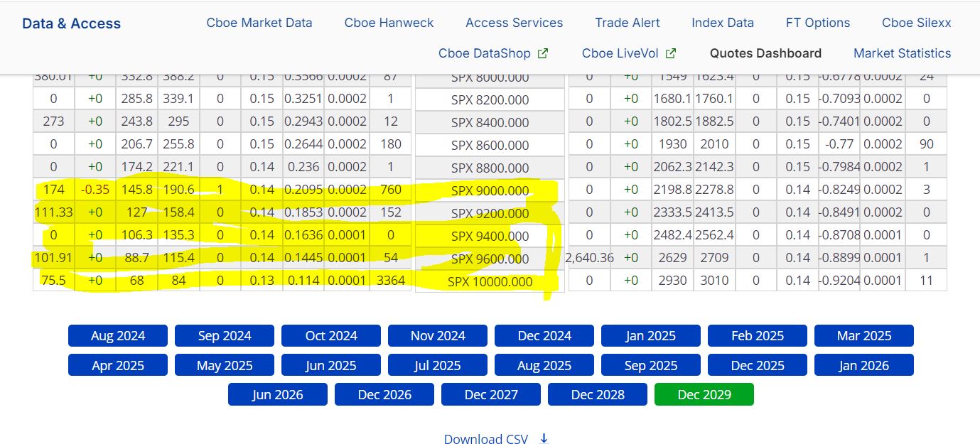Select Jan 2025 expiration
This screenshot has width=980, height=444.
click(x=651, y=336)
